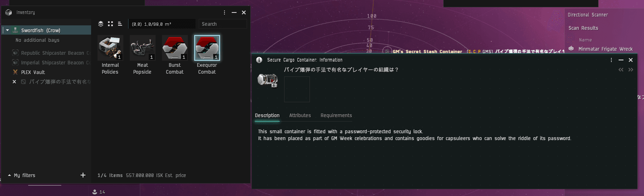Collapse the Swordfish (Crow) tree entry
Viewport: 644px width, 196px height.
click(7, 30)
